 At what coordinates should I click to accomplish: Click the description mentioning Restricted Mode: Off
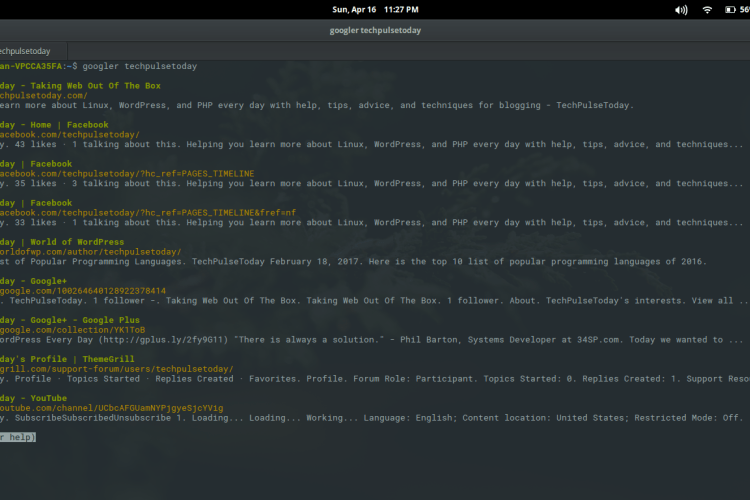371,418
